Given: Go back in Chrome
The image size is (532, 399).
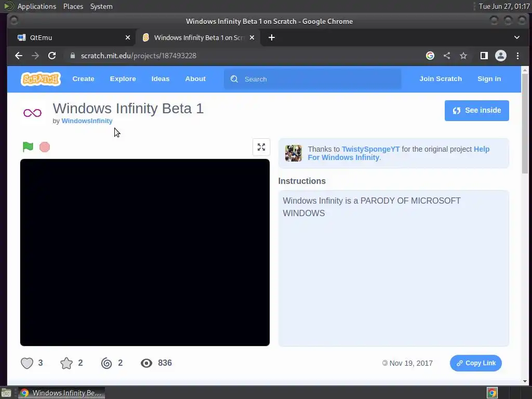Looking at the screenshot, I should click(x=19, y=56).
